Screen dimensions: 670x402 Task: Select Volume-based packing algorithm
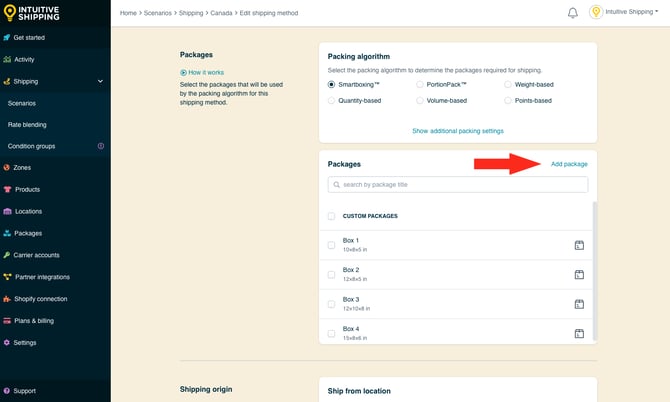(420, 101)
